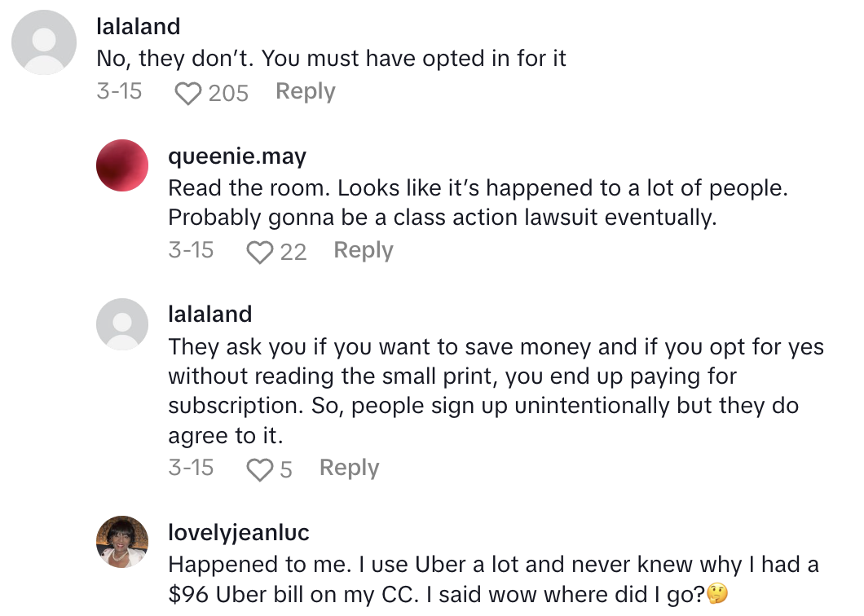Tap the heart under the class action comment
Screen dimensions: 864x616
[260, 252]
